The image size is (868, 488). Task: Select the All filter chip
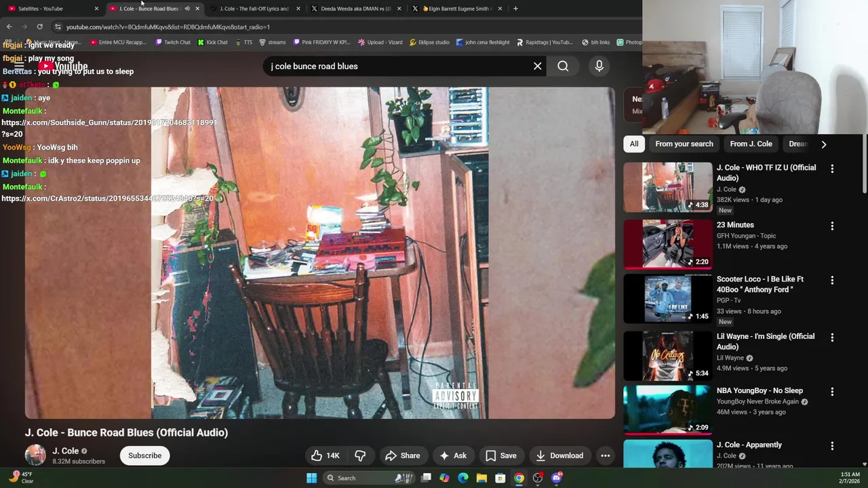click(634, 144)
